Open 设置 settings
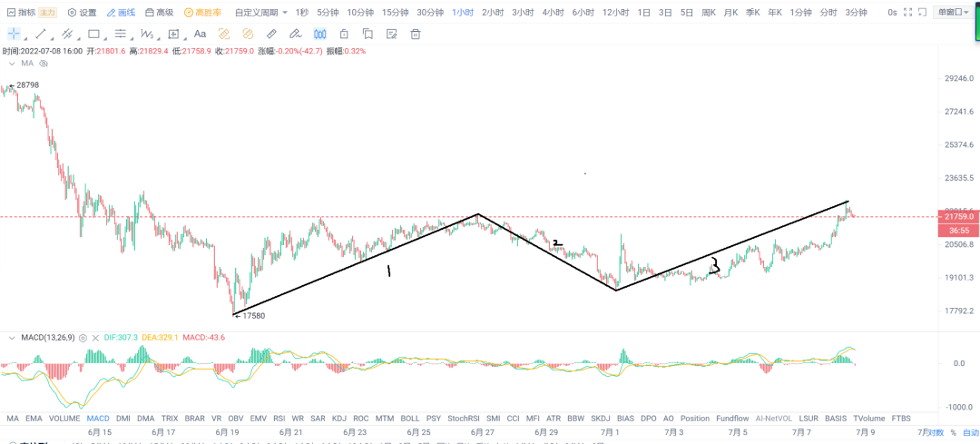 pyautogui.click(x=82, y=13)
